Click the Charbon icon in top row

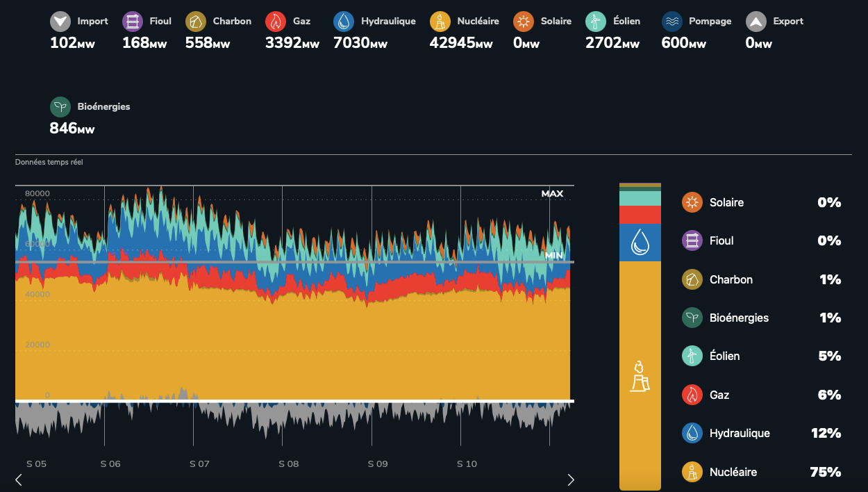196,22
